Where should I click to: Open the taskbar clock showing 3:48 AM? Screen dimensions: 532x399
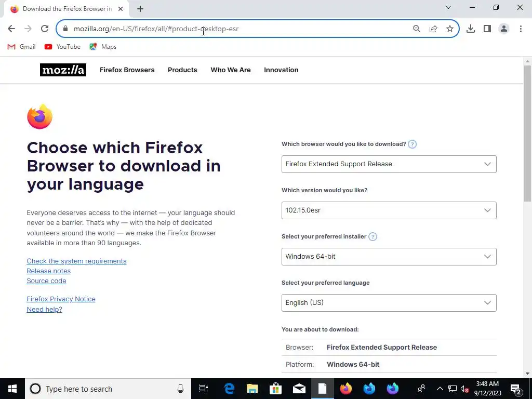pos(487,389)
